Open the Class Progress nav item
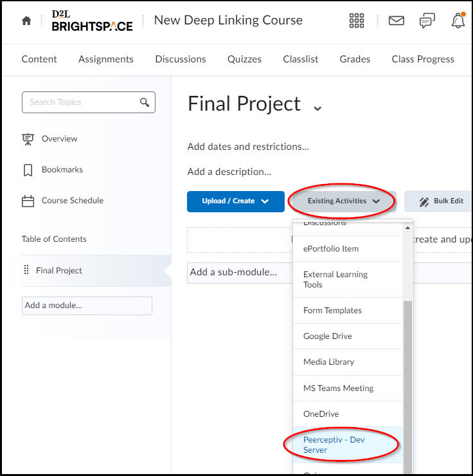 pyautogui.click(x=423, y=59)
